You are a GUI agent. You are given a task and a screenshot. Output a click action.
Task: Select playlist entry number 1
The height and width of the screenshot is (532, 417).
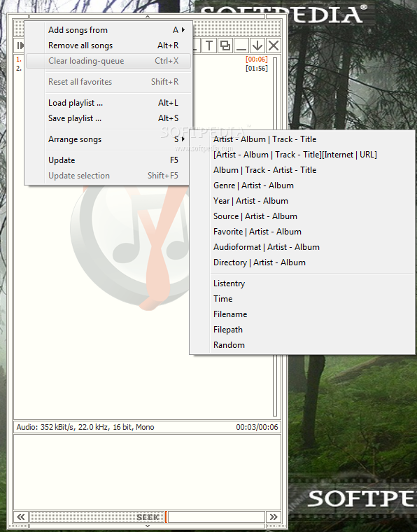click(19, 59)
